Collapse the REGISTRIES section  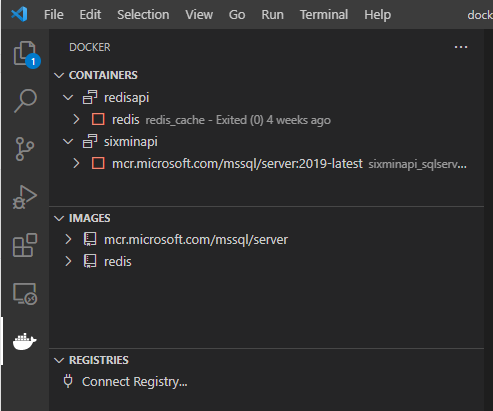59,360
